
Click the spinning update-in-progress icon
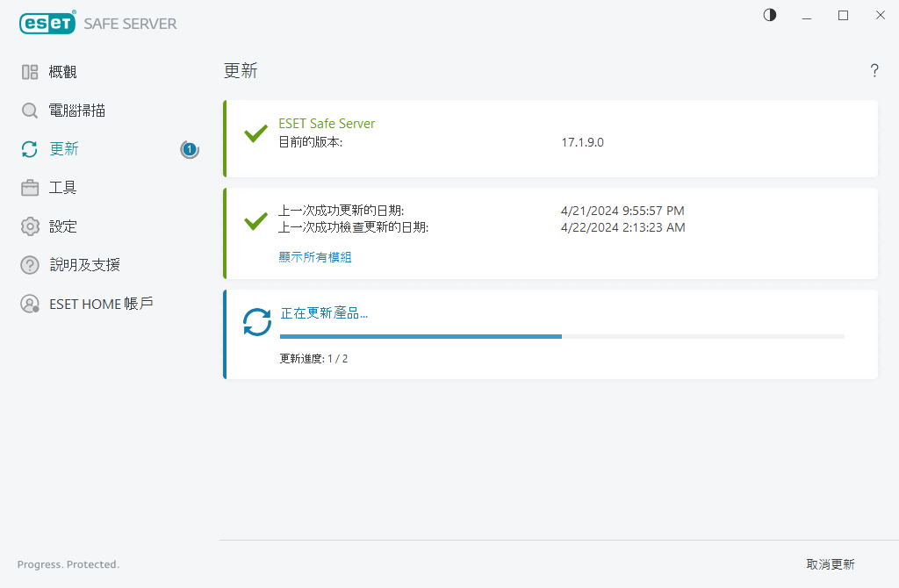click(255, 322)
